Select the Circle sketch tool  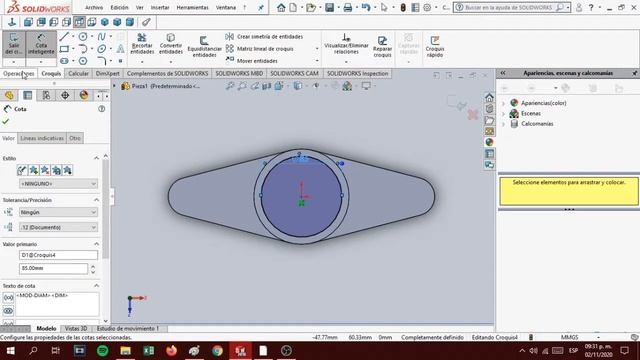point(83,37)
